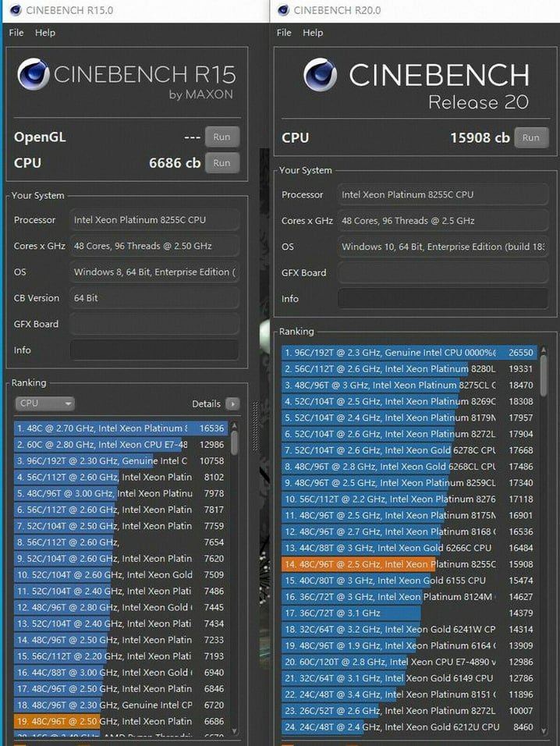Click the Cinebench Release 20 logo sphere

click(x=320, y=75)
